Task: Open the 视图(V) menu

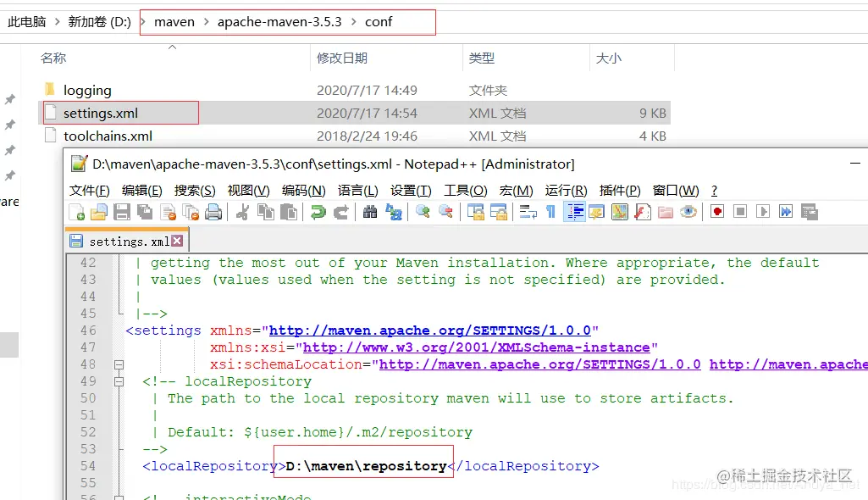Action: pos(249,191)
